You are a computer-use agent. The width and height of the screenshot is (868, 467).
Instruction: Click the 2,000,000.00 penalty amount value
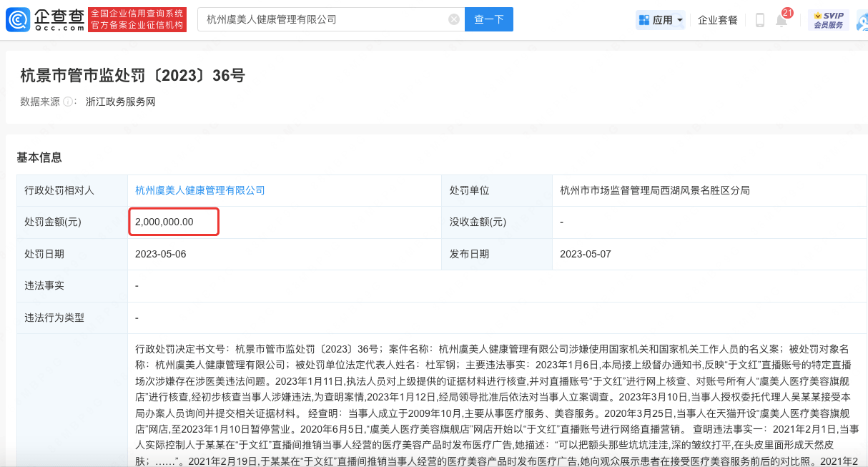tap(164, 222)
